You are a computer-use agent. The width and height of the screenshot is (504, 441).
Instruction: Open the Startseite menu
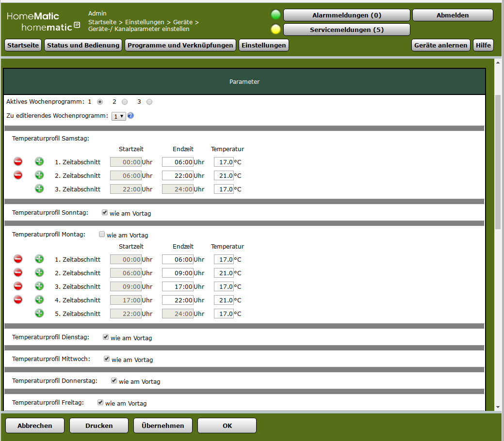click(x=23, y=45)
